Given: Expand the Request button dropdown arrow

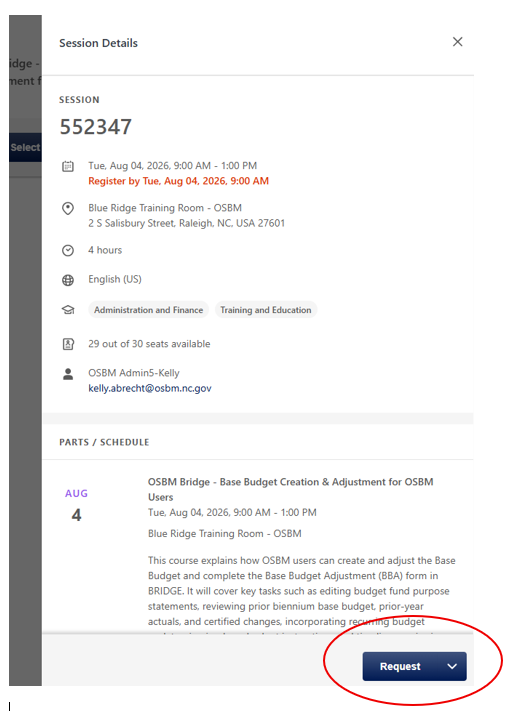Looking at the screenshot, I should click(452, 667).
